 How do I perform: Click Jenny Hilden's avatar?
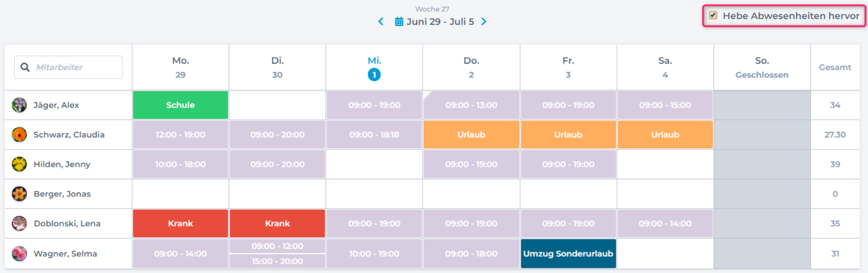click(x=19, y=164)
